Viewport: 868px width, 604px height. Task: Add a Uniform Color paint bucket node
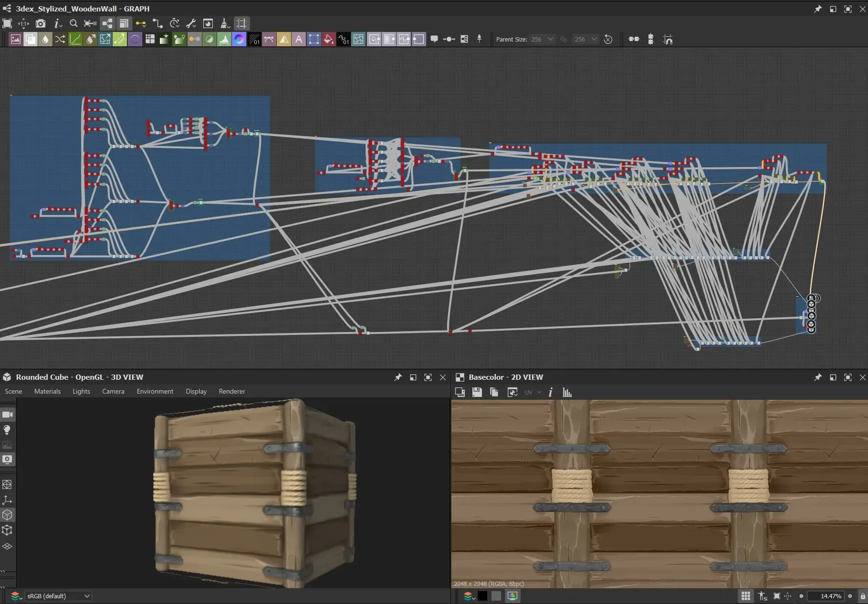329,39
